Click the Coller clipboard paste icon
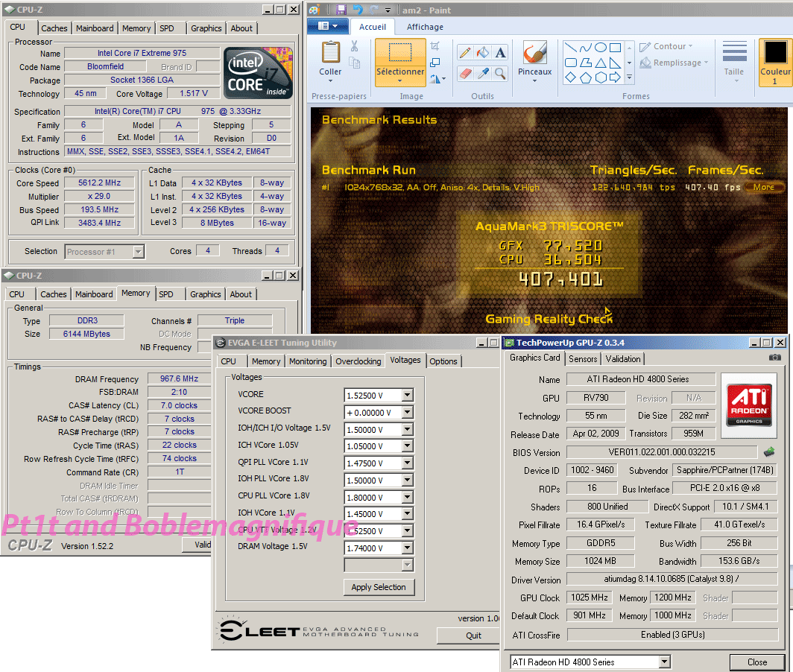This screenshot has width=793, height=672. click(331, 52)
